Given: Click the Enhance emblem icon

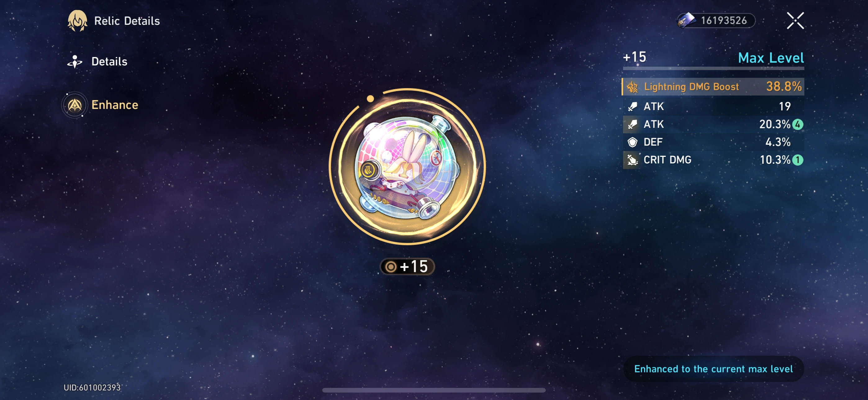Looking at the screenshot, I should click(x=75, y=105).
